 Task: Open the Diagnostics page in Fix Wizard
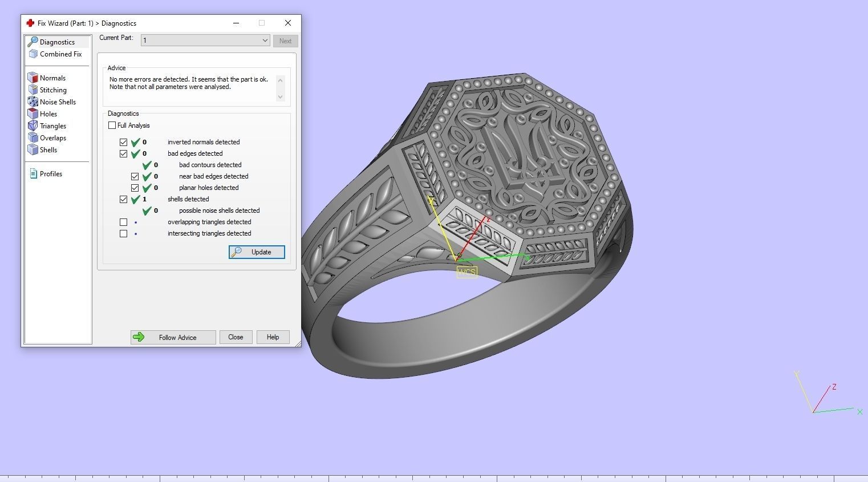(57, 42)
